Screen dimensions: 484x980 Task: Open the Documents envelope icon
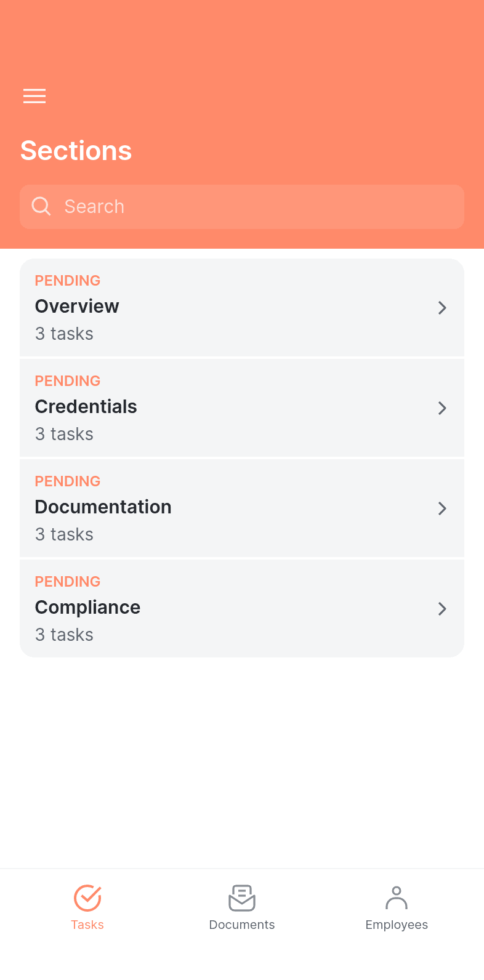click(x=242, y=898)
